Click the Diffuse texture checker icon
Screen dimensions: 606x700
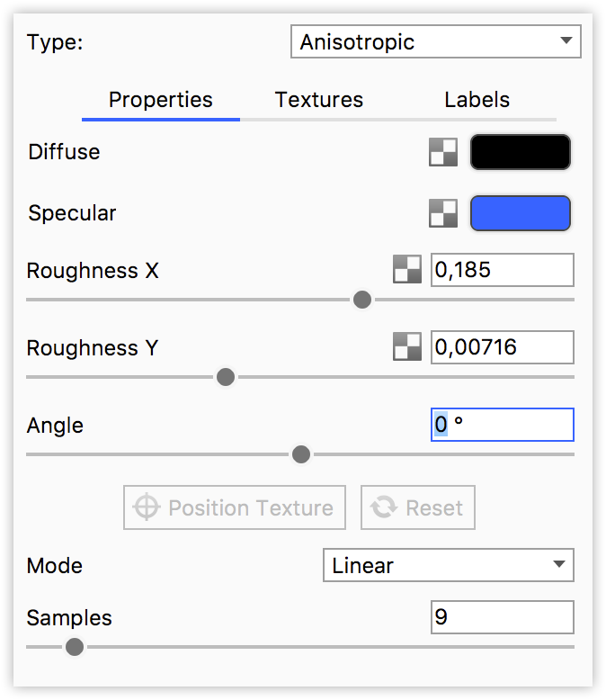pos(443,153)
